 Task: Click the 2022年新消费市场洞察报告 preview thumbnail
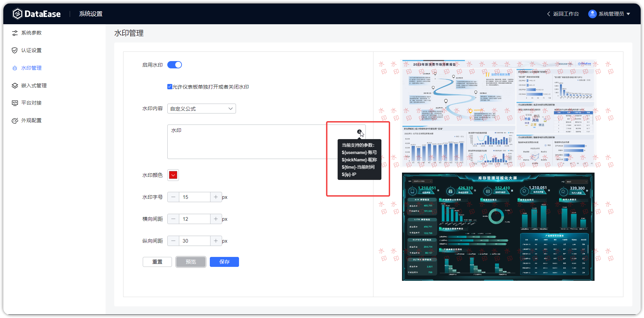(498, 113)
